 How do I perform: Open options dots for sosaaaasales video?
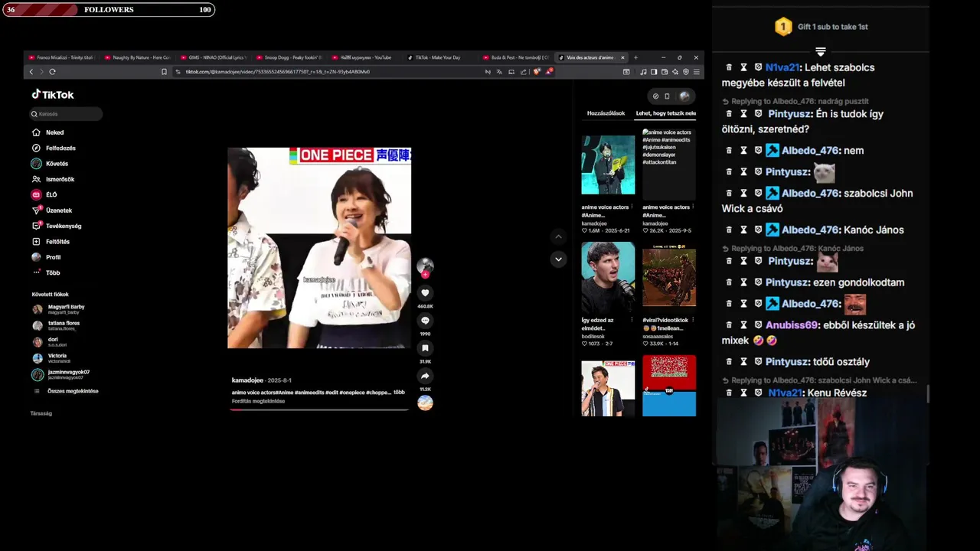(x=693, y=320)
